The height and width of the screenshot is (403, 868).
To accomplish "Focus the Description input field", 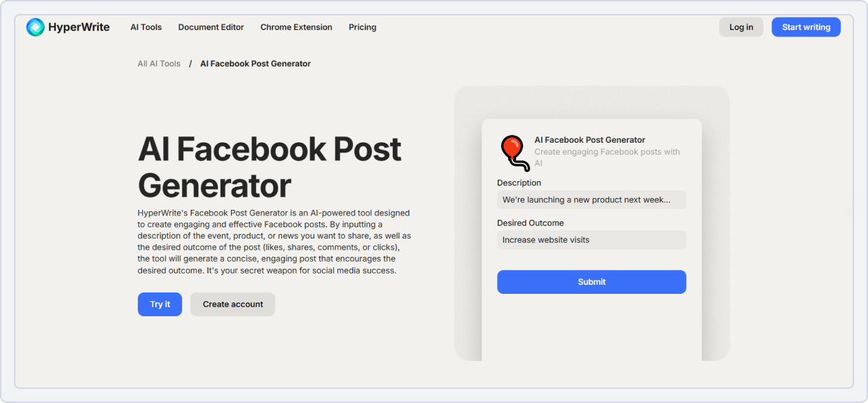I will (x=591, y=200).
